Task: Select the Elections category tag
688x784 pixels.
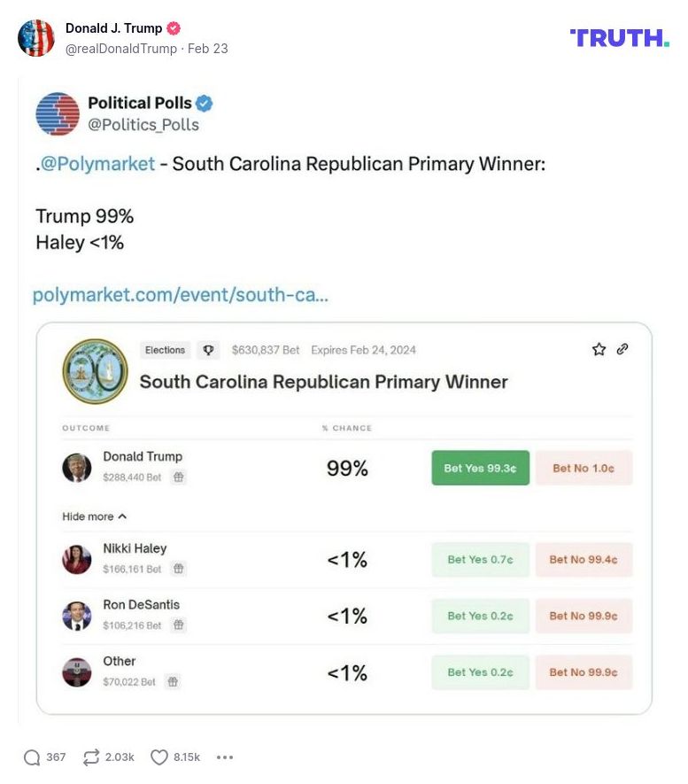Action: point(165,350)
